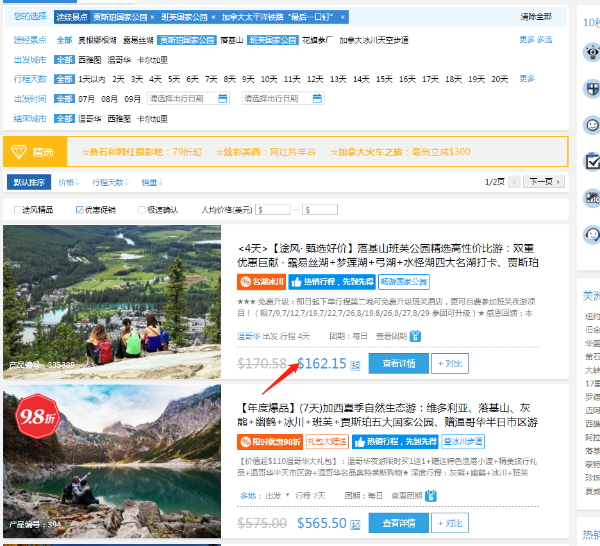This screenshot has width=600, height=546.
Task: Expand more 行程天数 options via 更多
Action: [527, 79]
